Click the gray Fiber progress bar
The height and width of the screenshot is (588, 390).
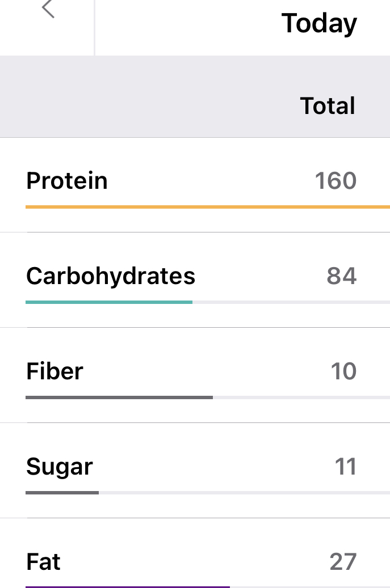[119, 397]
